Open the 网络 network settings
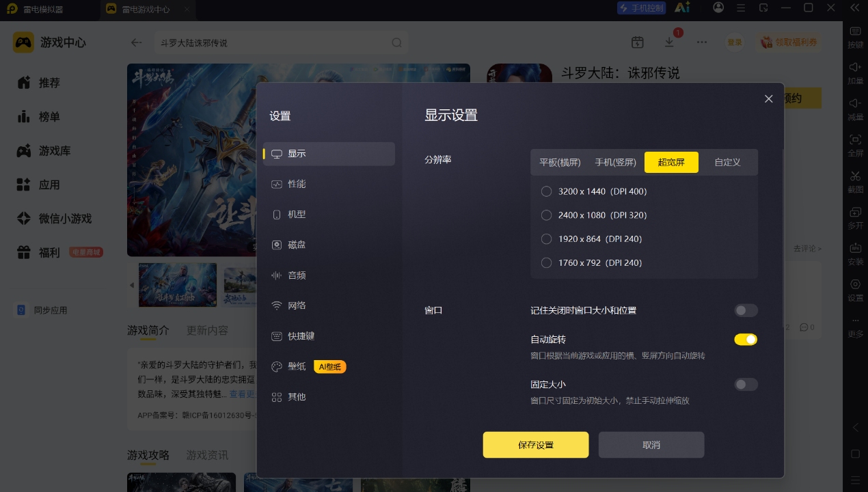 [329, 305]
